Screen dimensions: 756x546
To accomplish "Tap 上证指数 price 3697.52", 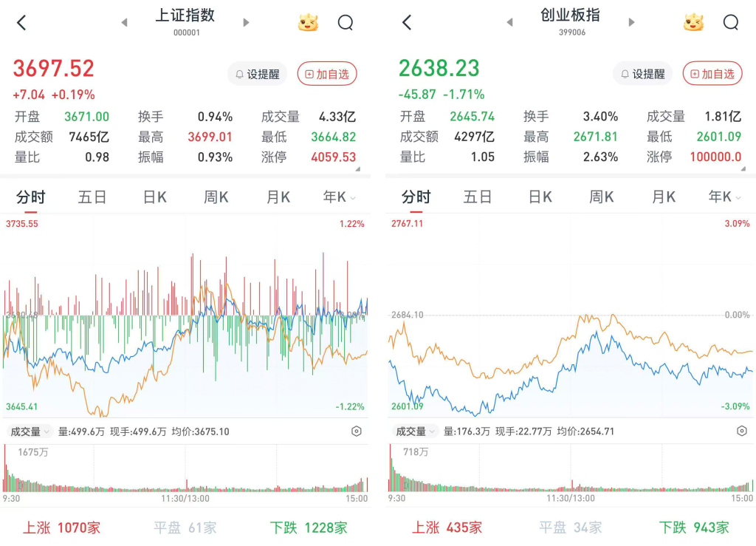I will tap(53, 68).
